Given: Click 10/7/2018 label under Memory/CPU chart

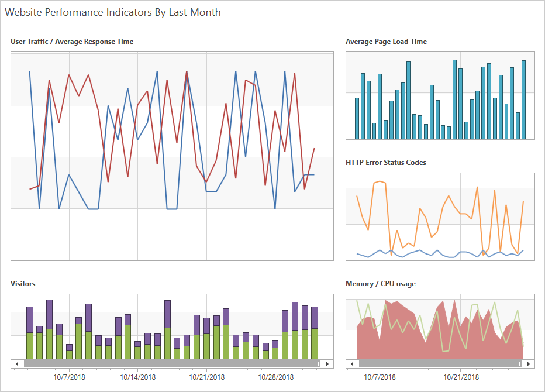Looking at the screenshot, I should 380,377.
